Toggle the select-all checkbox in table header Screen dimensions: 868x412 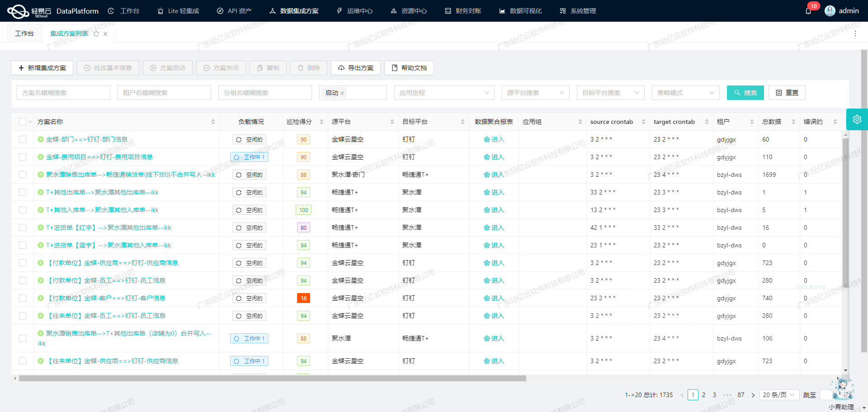23,121
